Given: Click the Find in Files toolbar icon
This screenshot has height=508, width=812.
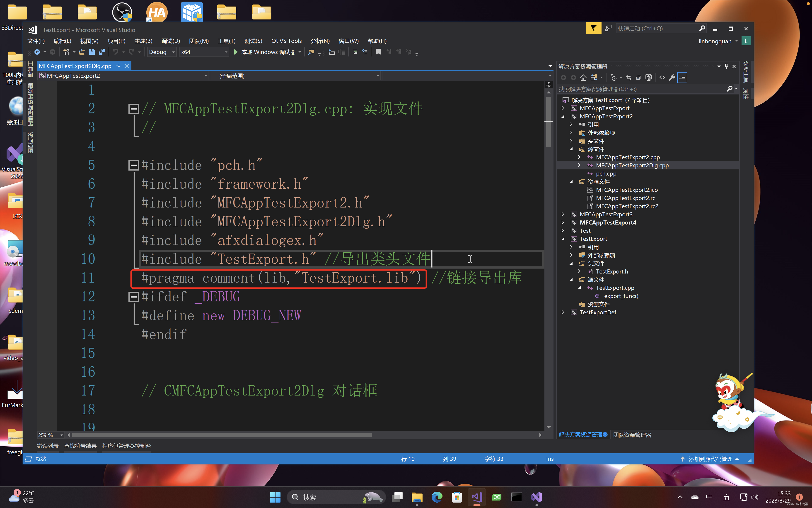Looking at the screenshot, I should [x=311, y=52].
